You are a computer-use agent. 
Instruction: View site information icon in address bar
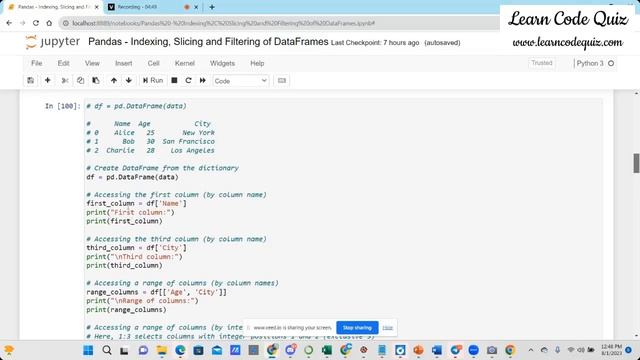pos(65,23)
